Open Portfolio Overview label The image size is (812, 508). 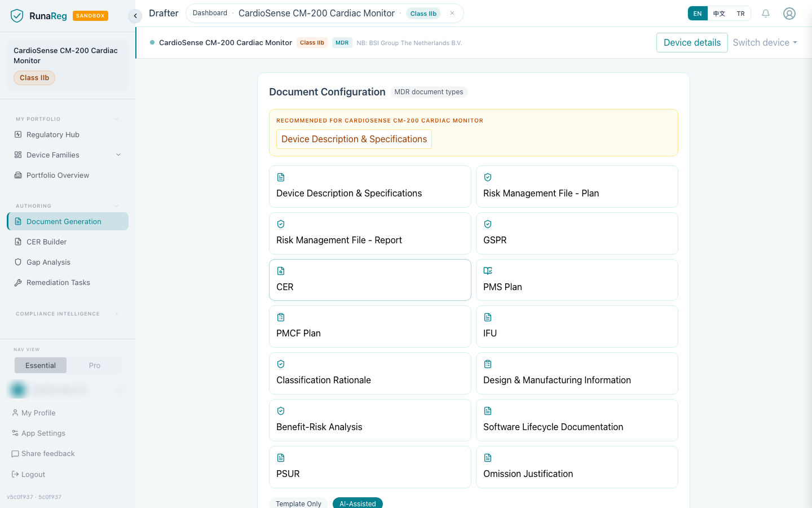58,175
